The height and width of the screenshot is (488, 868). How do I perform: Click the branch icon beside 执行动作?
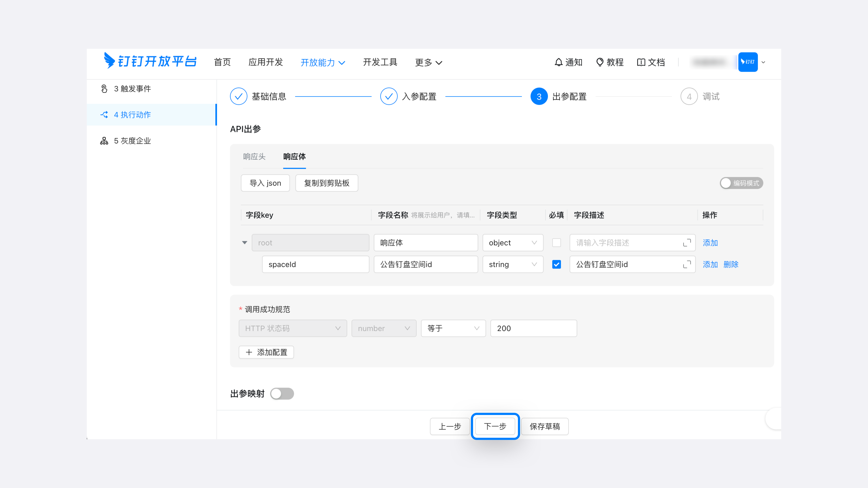pos(104,115)
